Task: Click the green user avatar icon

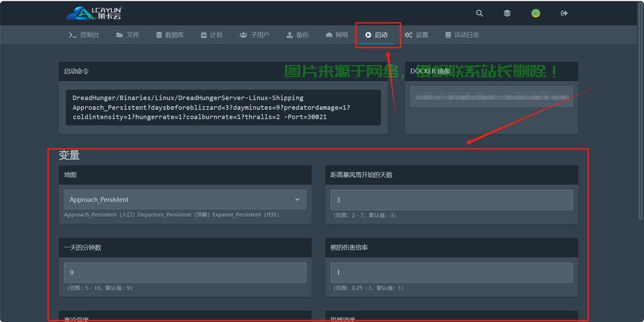Action: pos(536,13)
